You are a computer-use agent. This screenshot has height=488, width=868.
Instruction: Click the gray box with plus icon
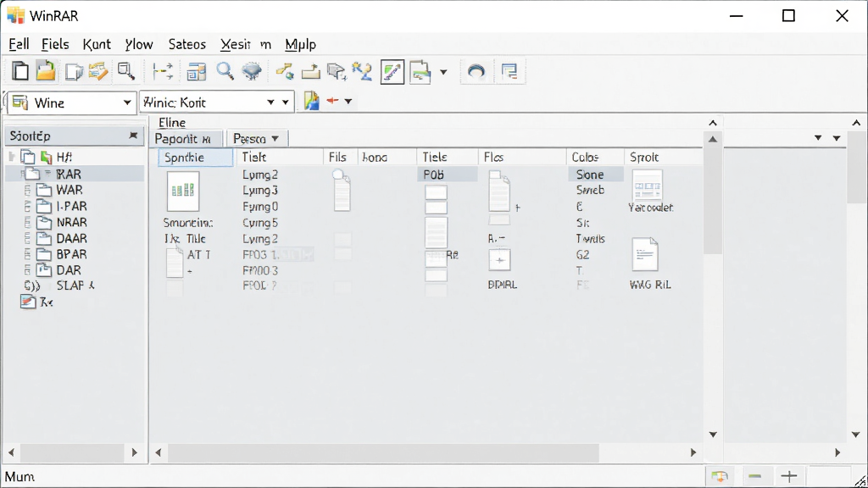pyautogui.click(x=336, y=72)
